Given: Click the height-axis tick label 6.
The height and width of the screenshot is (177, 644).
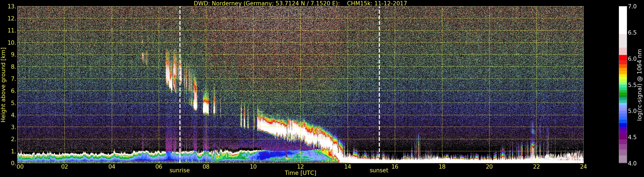Looking at the screenshot, I should pos(13,91).
